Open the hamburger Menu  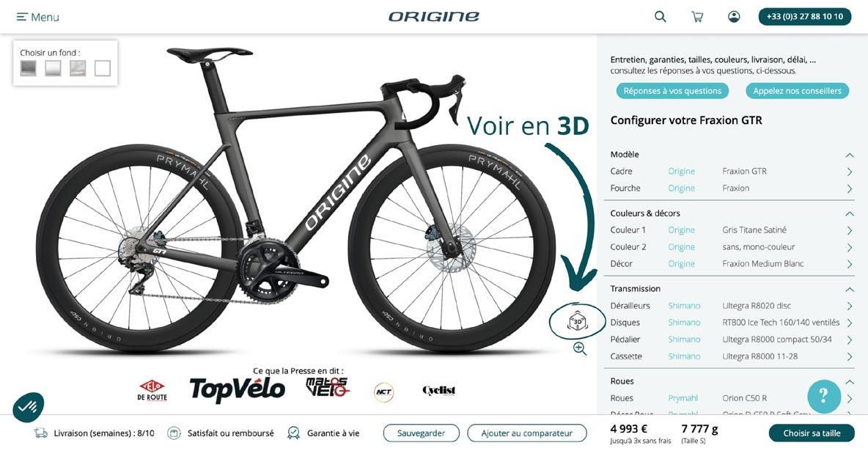[37, 17]
